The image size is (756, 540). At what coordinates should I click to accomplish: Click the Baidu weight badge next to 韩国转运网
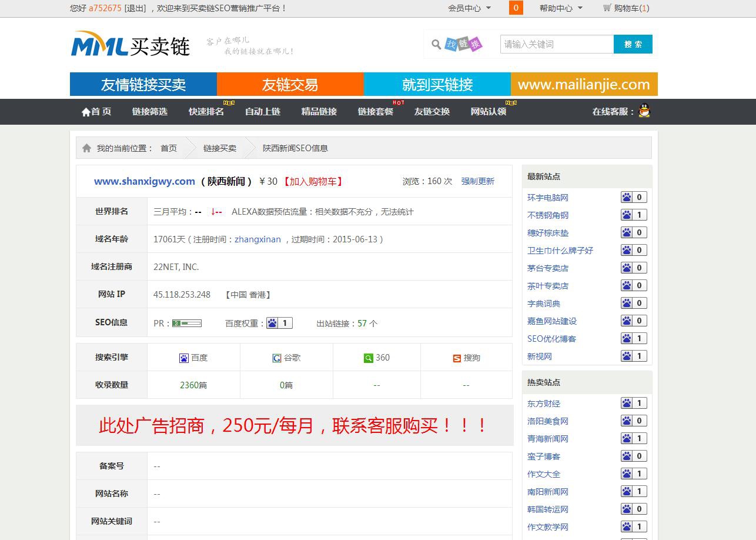634,509
